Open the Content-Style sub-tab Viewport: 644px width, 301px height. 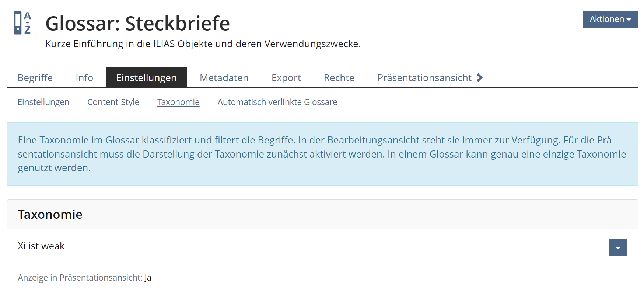point(113,102)
